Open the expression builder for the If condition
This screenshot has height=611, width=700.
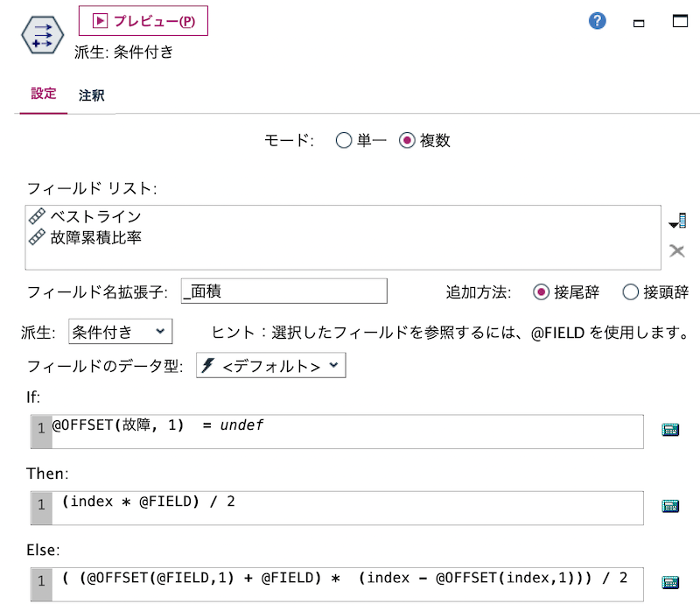coord(670,431)
